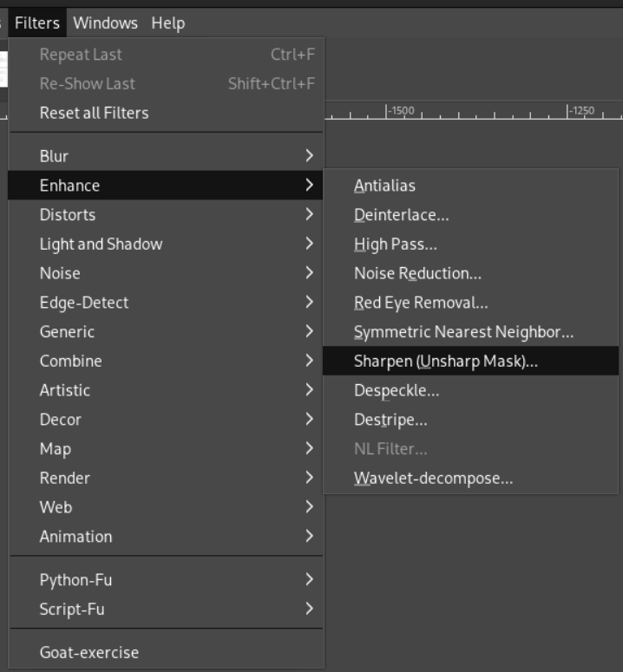Select Goat-exercise filter
Viewport: 623px width, 672px height.
(x=89, y=653)
